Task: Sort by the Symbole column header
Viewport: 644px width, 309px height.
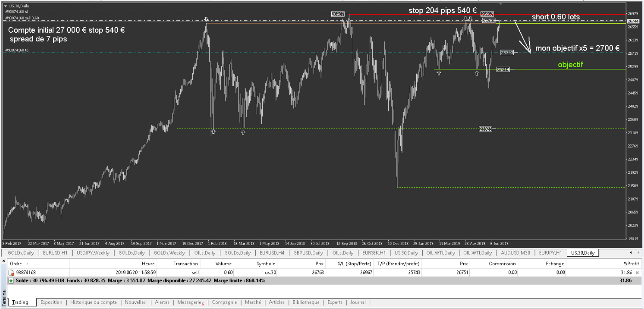Action: coord(255,263)
